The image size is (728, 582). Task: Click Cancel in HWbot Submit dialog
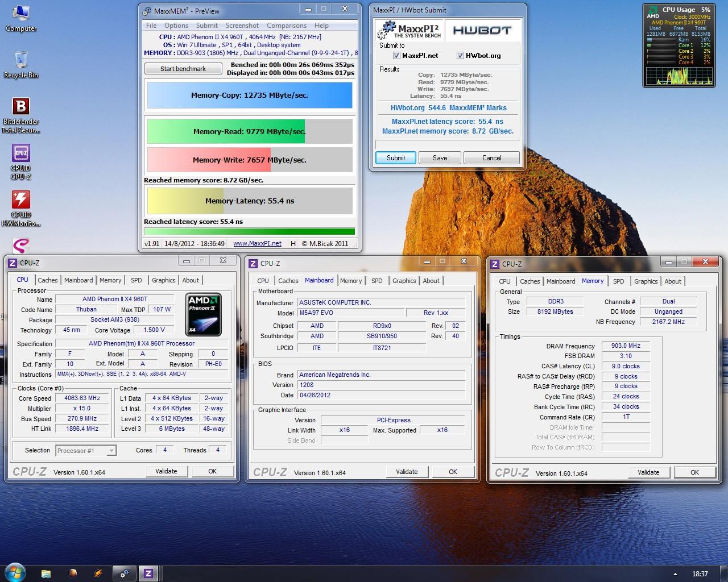[491, 158]
